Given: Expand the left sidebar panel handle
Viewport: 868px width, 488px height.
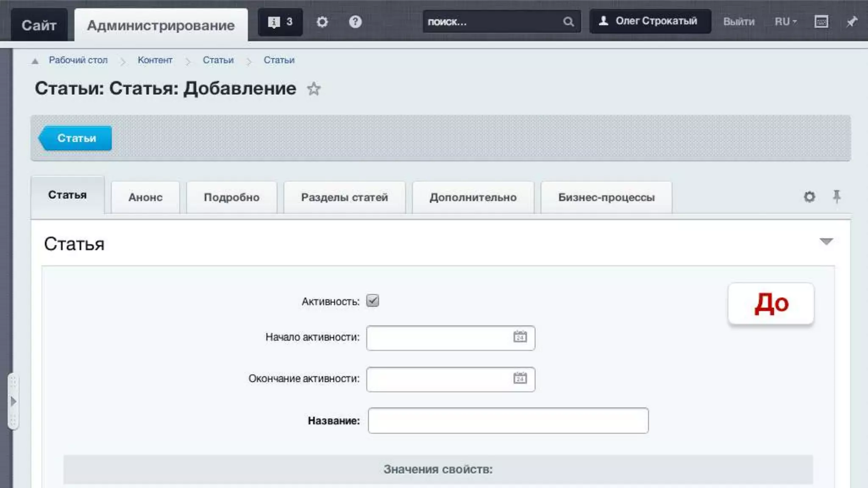Looking at the screenshot, I should [13, 401].
